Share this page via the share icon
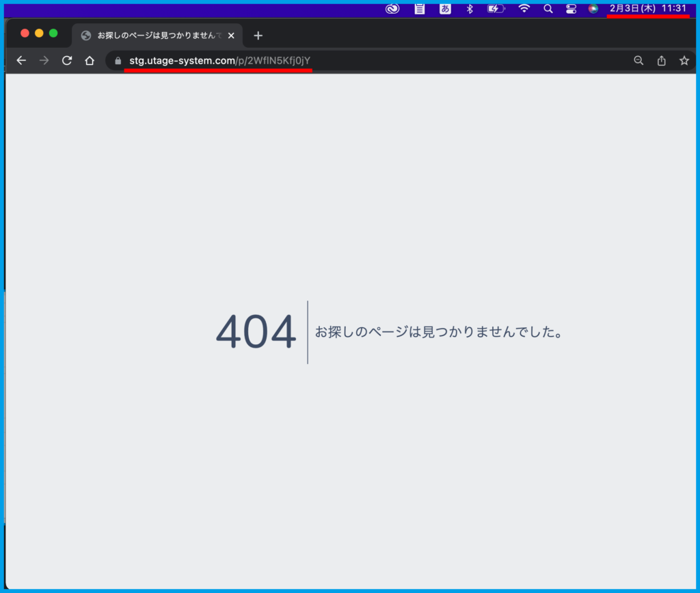 (x=661, y=61)
